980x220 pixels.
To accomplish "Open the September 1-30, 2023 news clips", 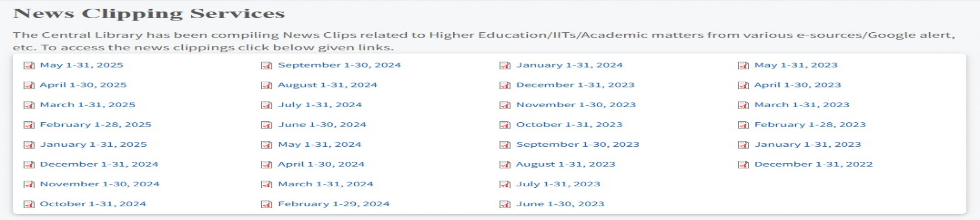I will (578, 144).
